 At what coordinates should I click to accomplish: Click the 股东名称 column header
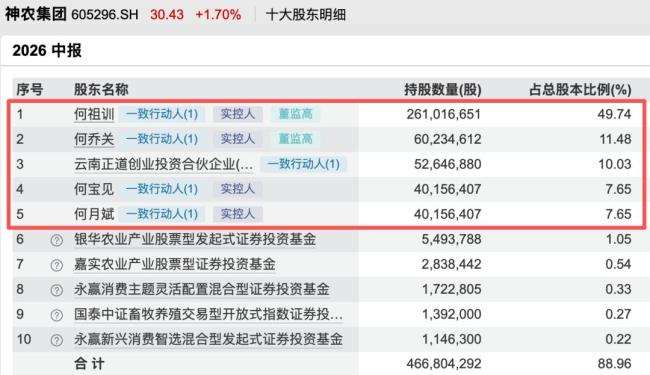[x=101, y=89]
